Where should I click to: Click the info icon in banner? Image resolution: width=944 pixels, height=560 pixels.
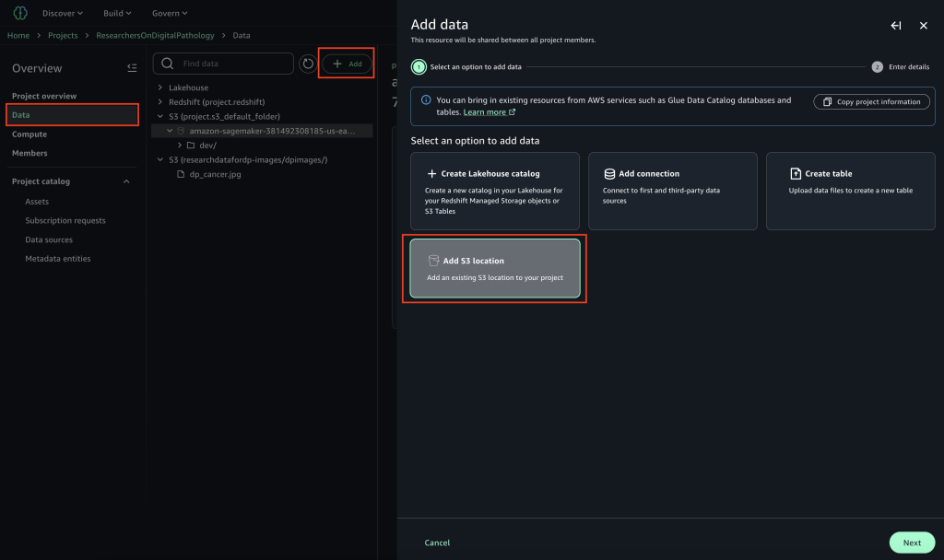click(426, 100)
